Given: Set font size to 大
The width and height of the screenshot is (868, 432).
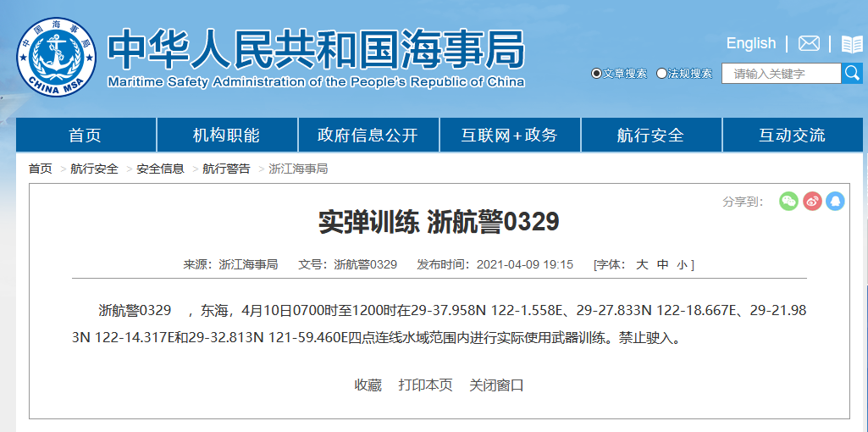Looking at the screenshot, I should 642,264.
